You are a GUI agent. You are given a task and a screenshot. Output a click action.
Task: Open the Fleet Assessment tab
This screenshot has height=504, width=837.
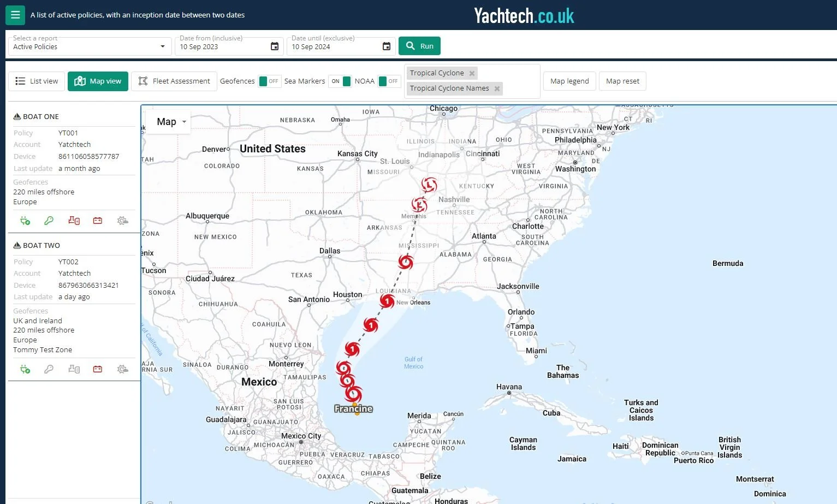point(174,81)
